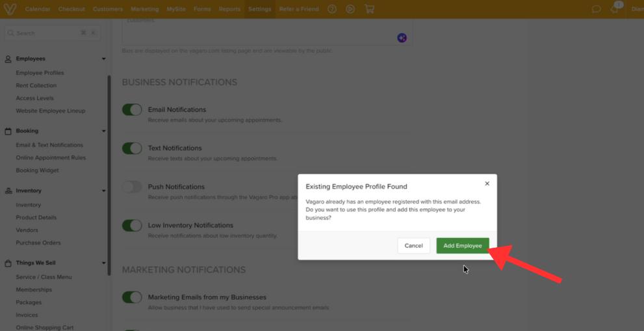The height and width of the screenshot is (331, 644).
Task: Open the Checkout menu
Action: click(71, 9)
